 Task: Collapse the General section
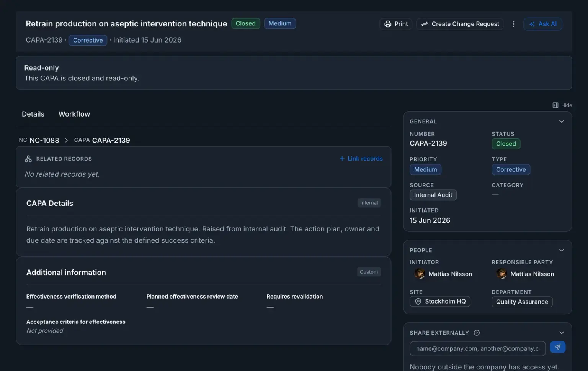coord(562,121)
